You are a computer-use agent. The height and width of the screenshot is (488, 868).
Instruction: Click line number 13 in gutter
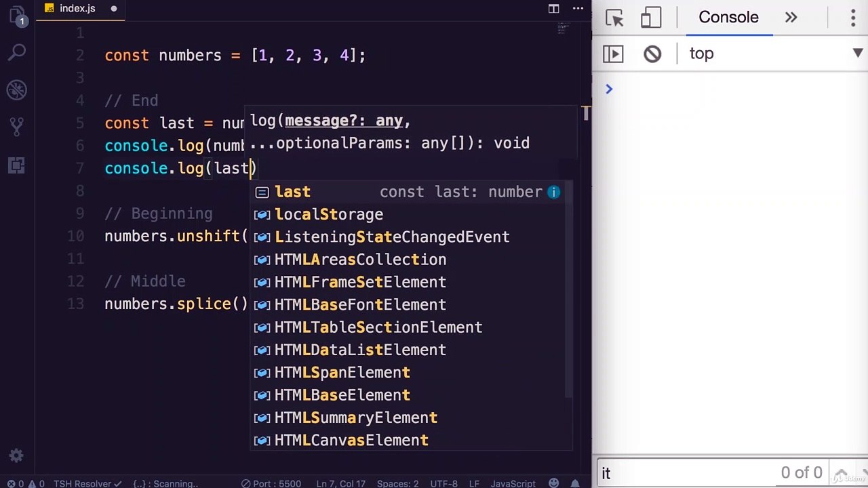pyautogui.click(x=76, y=304)
